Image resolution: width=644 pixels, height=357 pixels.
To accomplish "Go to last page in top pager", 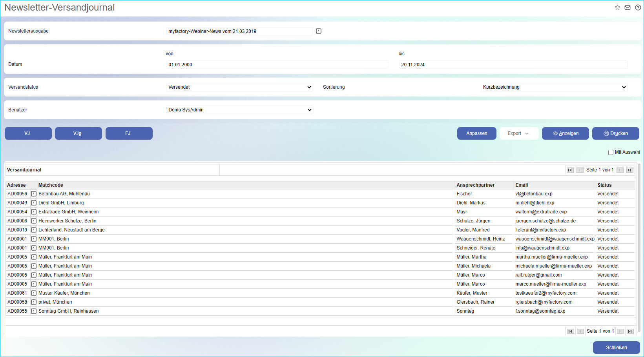I will coord(629,170).
